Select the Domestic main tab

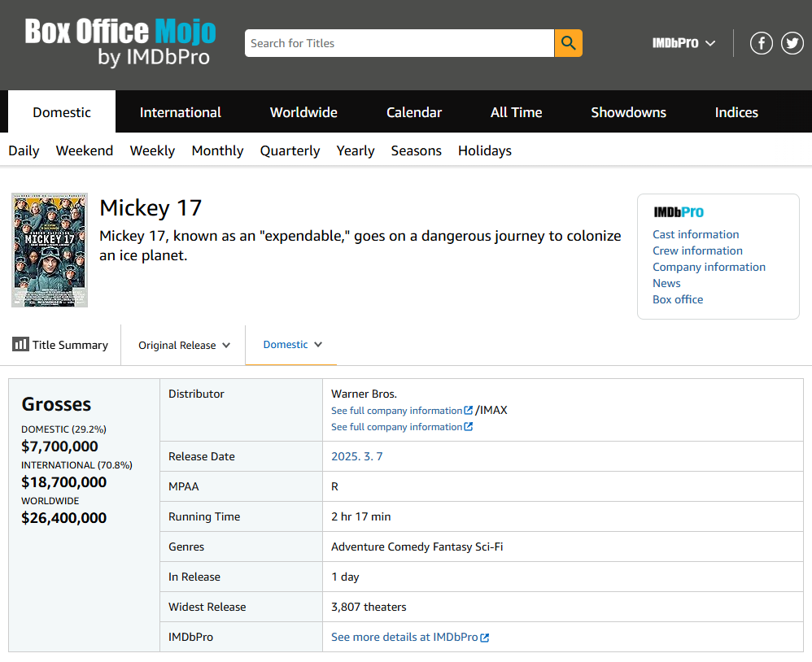tap(62, 112)
